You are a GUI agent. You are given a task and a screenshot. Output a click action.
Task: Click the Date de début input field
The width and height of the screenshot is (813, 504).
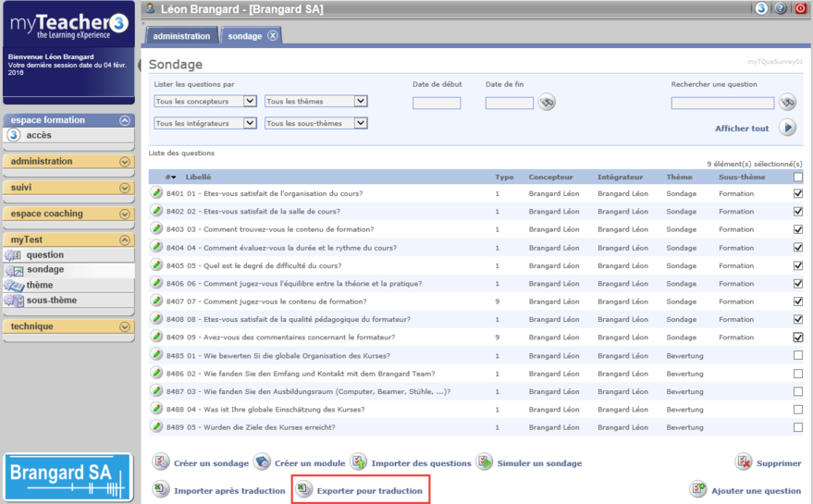437,103
